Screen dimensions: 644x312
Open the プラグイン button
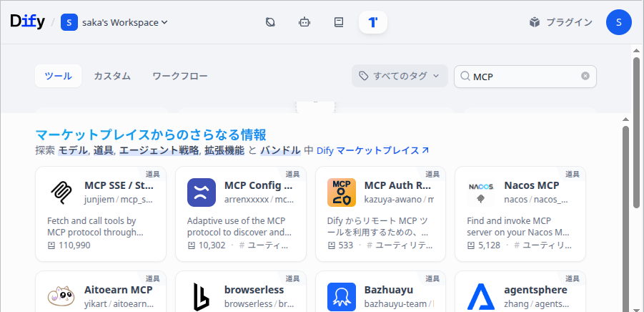[561, 22]
